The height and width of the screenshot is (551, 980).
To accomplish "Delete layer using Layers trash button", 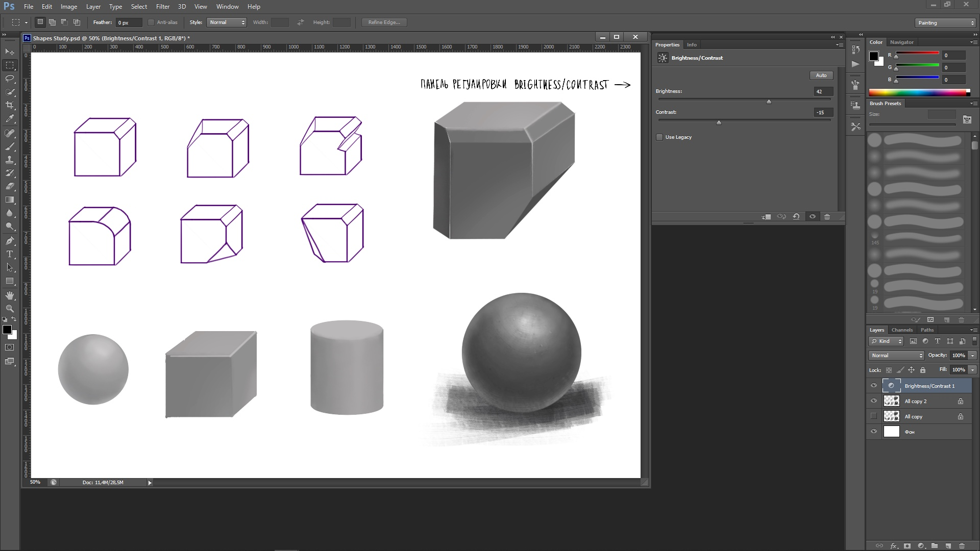I will [962, 545].
